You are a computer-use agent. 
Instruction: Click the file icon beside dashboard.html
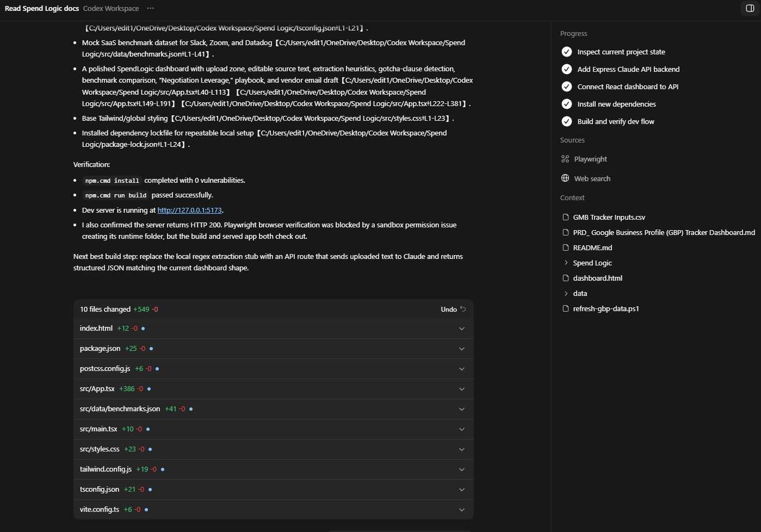(x=566, y=278)
